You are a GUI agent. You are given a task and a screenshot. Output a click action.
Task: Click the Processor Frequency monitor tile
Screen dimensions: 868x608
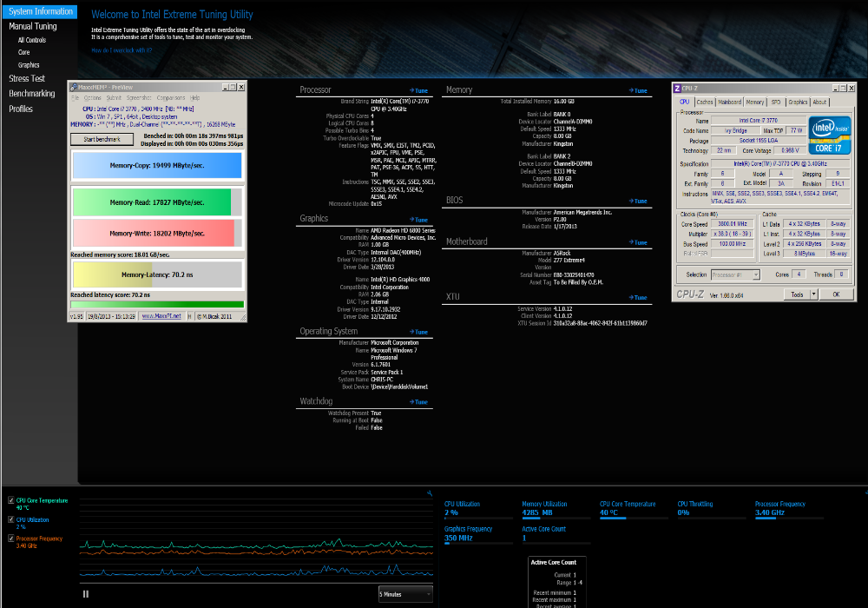pos(789,510)
